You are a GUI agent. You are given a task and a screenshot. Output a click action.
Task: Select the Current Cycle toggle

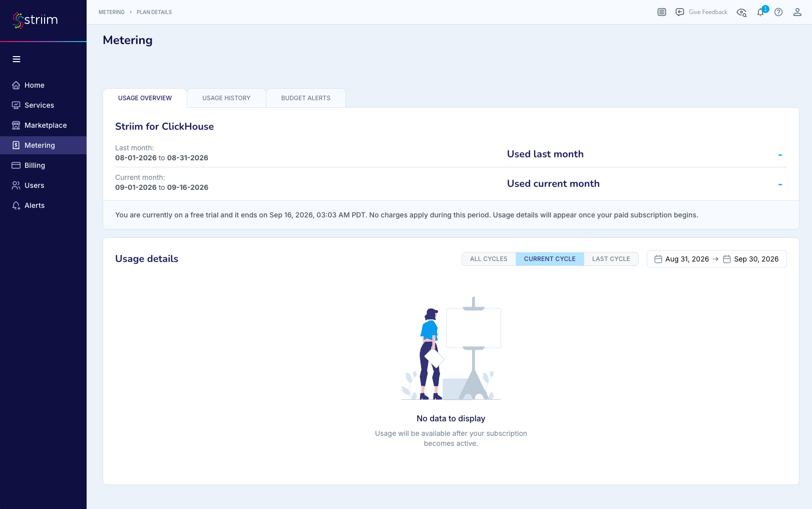(550, 259)
